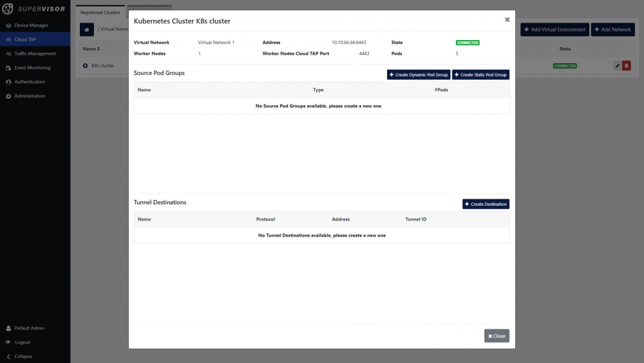Viewport: 644px width, 363px height.
Task: Click the red trash delete icon
Action: point(627,66)
